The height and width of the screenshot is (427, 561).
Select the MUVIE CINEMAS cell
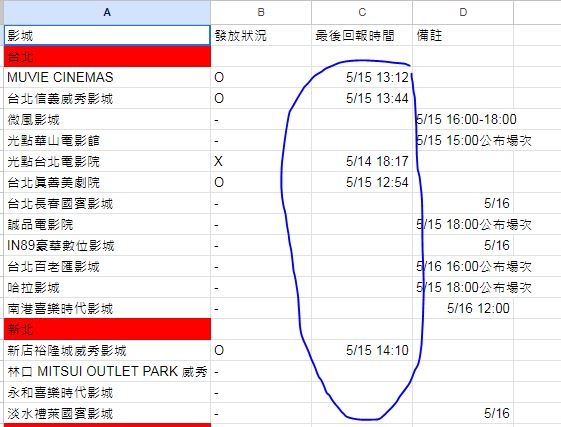[107, 77]
